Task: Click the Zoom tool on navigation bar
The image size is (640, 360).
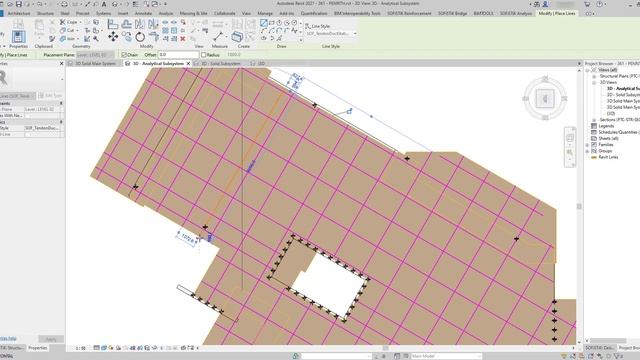Action: point(570,153)
